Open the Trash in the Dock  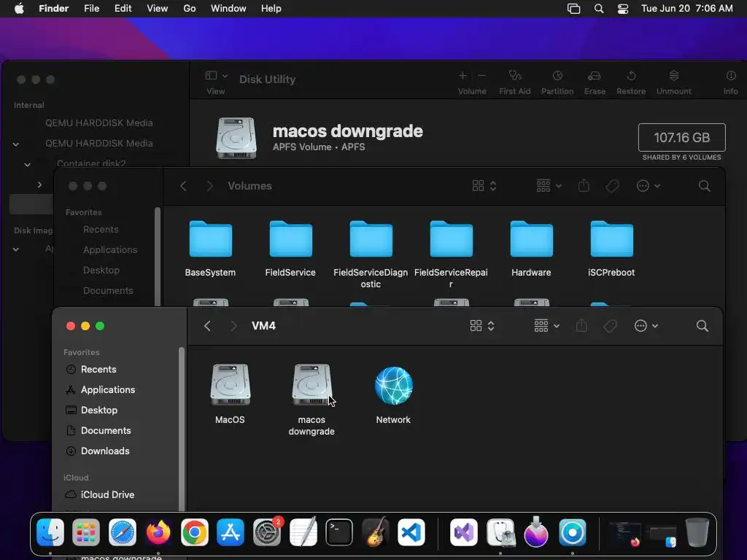tap(697, 532)
